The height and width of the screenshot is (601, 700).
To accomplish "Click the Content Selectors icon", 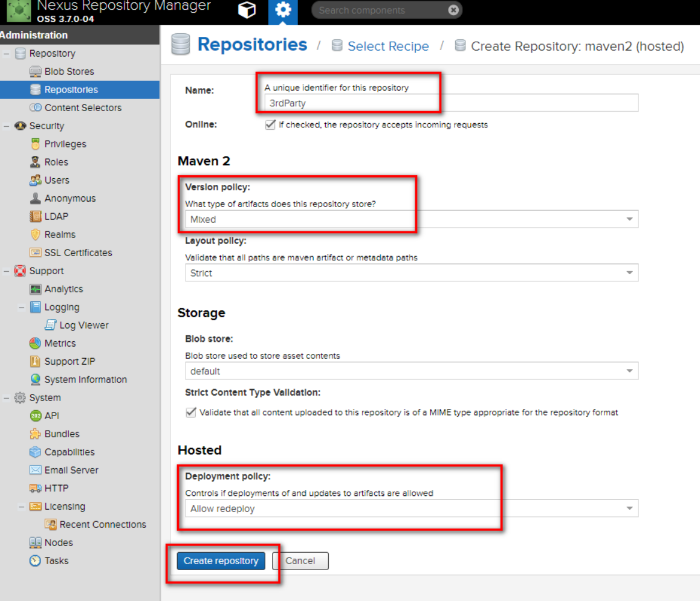I will (35, 108).
